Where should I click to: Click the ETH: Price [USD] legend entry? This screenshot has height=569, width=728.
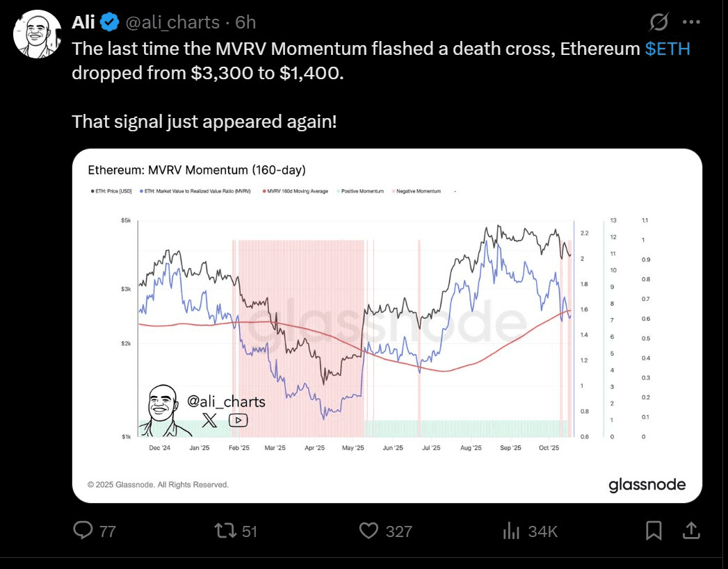[x=111, y=191]
